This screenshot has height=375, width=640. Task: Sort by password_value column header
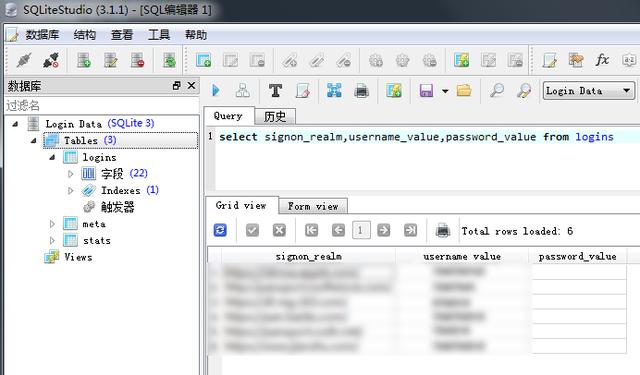tap(578, 256)
